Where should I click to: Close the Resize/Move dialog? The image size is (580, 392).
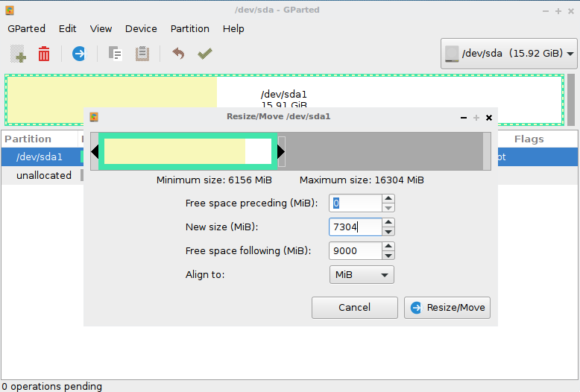pyautogui.click(x=489, y=118)
